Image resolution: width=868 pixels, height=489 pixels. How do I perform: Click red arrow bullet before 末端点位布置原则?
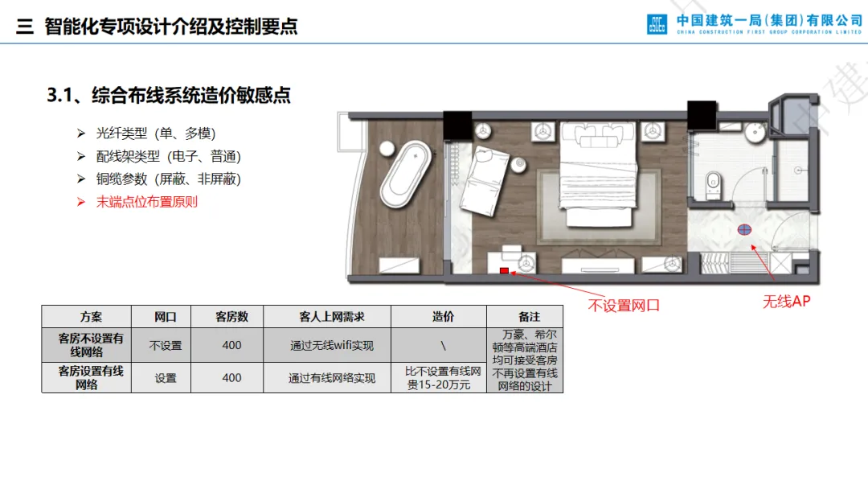point(81,202)
